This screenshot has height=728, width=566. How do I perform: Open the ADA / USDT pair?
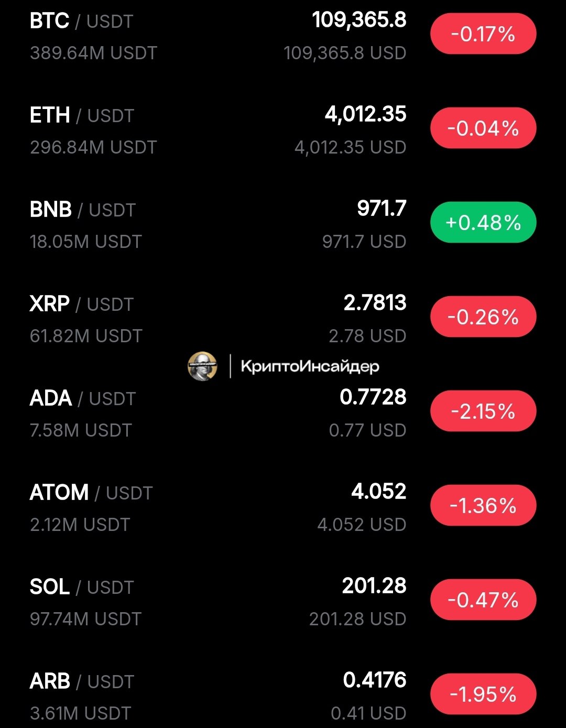point(83,399)
